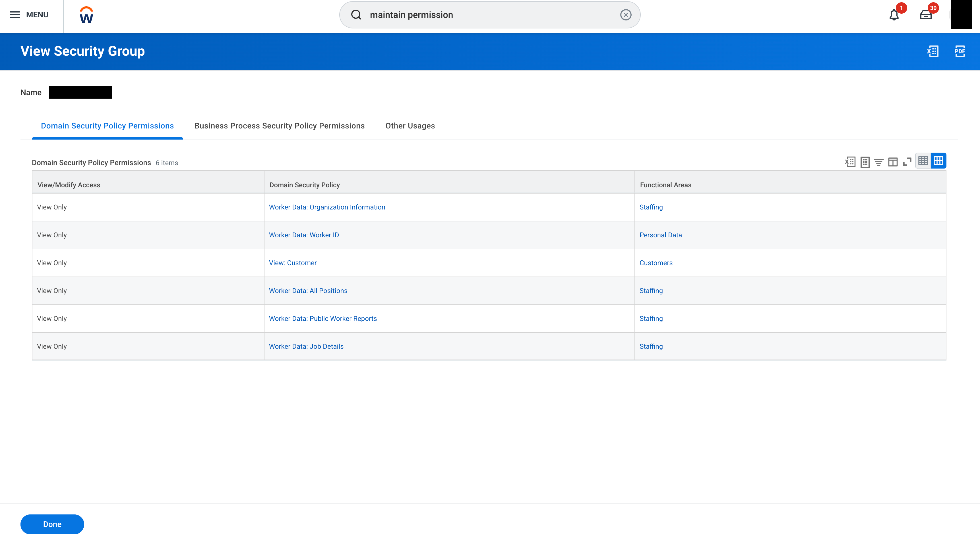
Task: Switch to Domain Security Policy Permissions tab
Action: pyautogui.click(x=107, y=126)
